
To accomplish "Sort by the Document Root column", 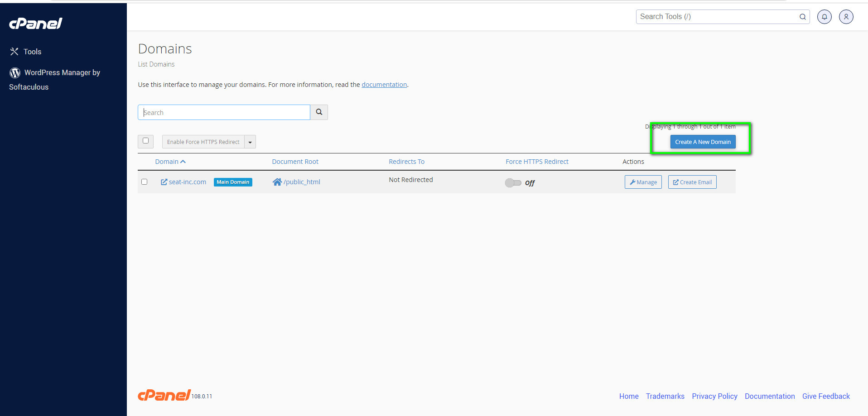I will 295,162.
